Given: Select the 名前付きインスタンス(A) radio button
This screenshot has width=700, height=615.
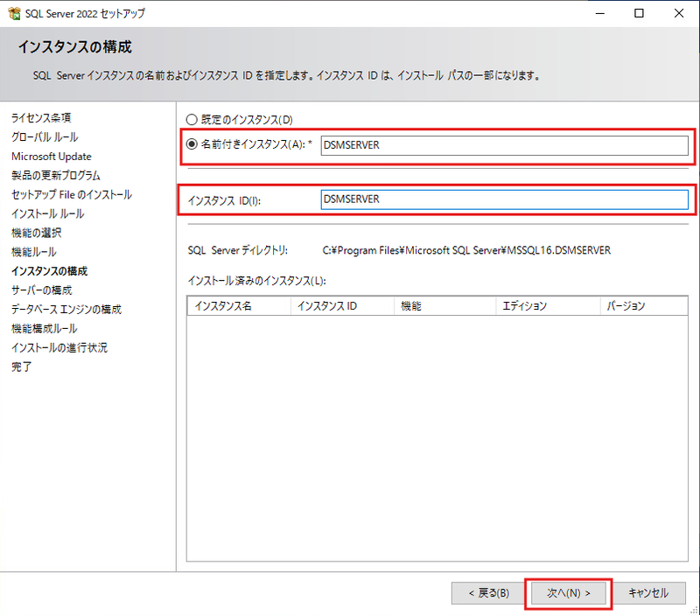Looking at the screenshot, I should click(x=192, y=144).
